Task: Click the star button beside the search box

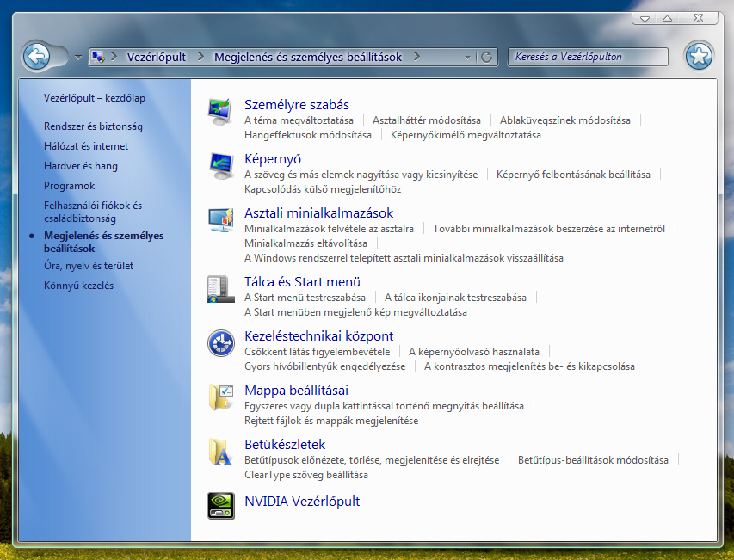Action: [699, 56]
